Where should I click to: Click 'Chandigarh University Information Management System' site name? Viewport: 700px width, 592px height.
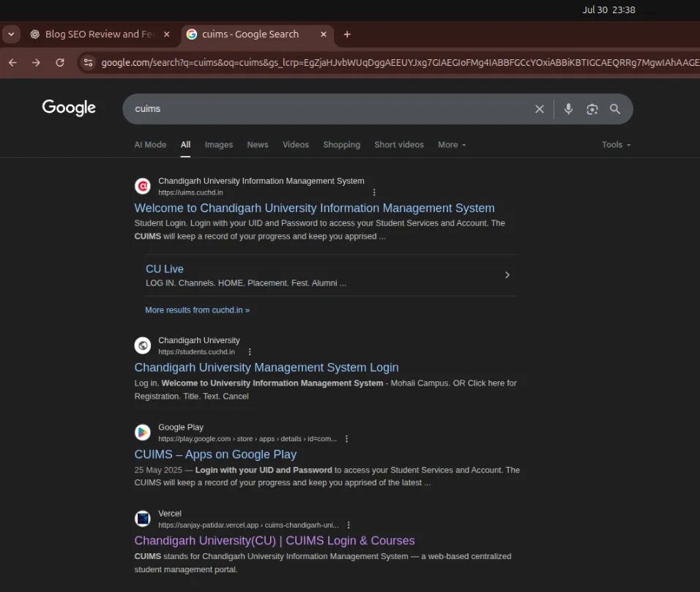coord(261,181)
